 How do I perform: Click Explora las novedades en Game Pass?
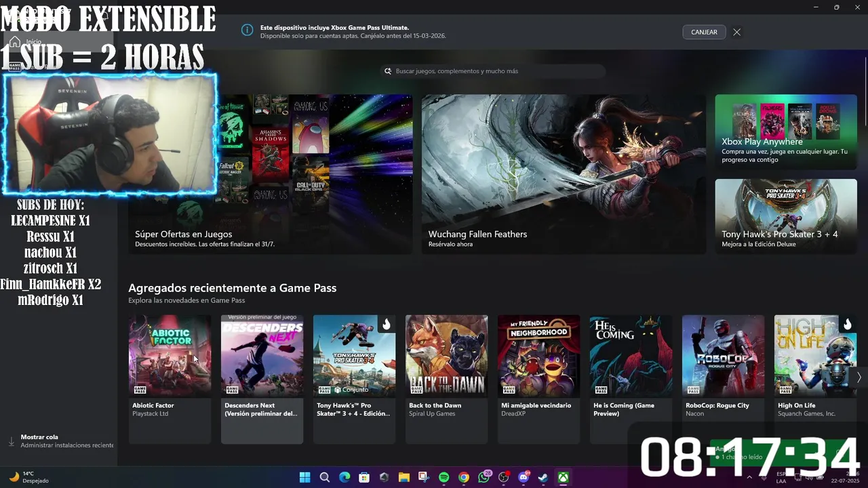point(186,300)
